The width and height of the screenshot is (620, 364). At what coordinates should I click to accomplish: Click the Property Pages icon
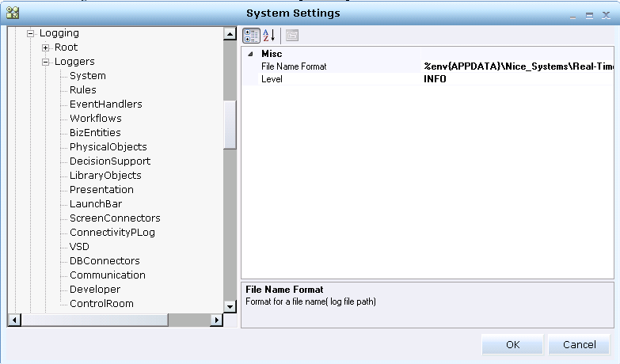pyautogui.click(x=291, y=36)
